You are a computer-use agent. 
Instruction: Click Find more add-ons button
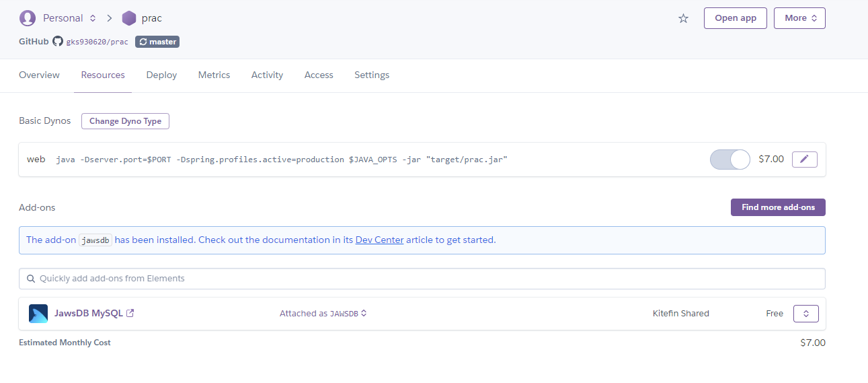[x=778, y=207]
